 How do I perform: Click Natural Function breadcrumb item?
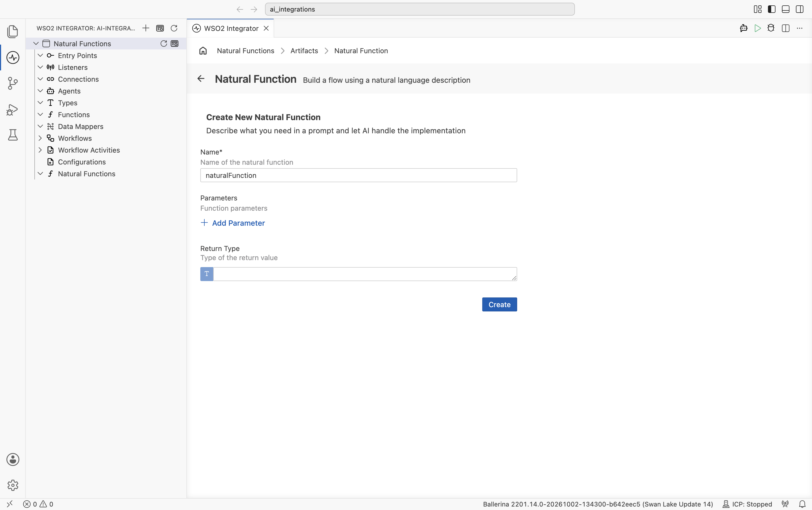pyautogui.click(x=361, y=51)
